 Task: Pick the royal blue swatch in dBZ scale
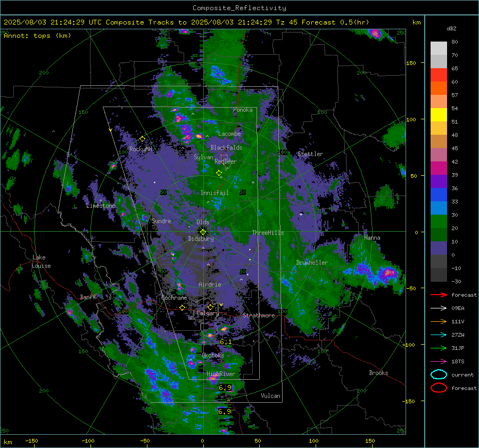point(439,195)
